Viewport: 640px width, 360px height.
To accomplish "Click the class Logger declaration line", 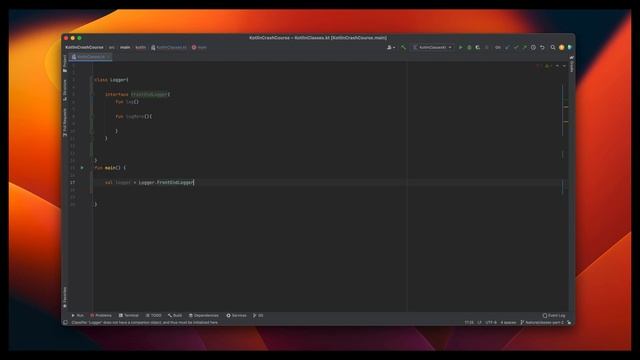I will pyautogui.click(x=111, y=80).
